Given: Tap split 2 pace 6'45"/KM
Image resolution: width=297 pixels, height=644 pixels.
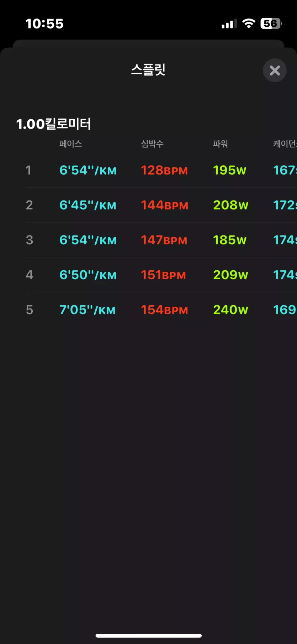Looking at the screenshot, I should (88, 205).
